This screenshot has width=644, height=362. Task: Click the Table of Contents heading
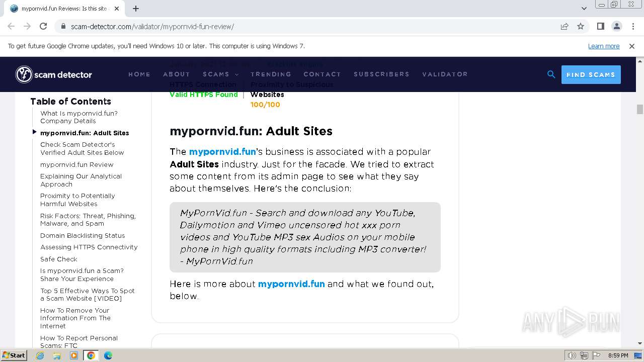[70, 101]
